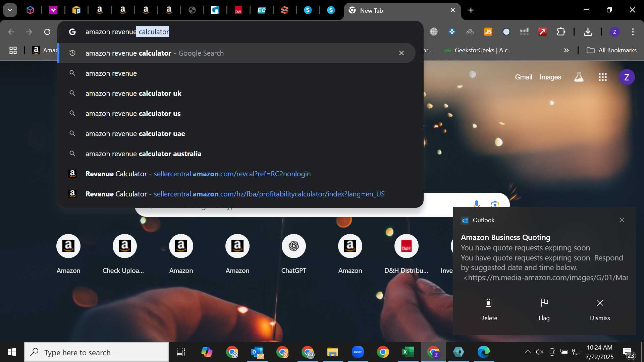Remove the history suggestion with X
This screenshot has width=644, height=362.
click(x=401, y=53)
